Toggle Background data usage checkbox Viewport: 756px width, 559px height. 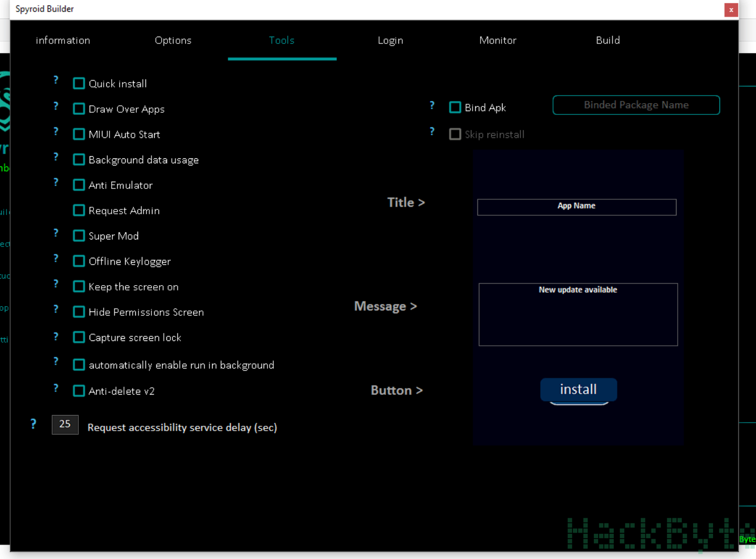point(79,159)
